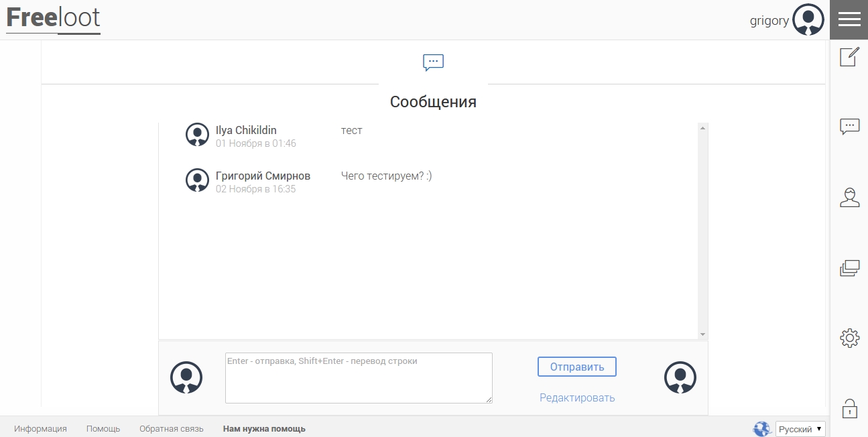Click the grigory user avatar in header
This screenshot has width=868, height=437.
click(808, 19)
